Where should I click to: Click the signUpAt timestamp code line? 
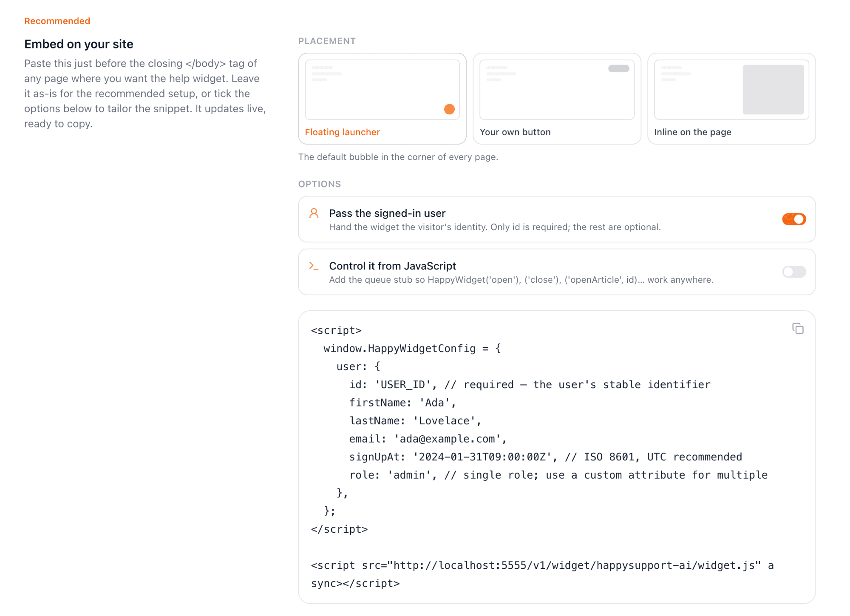pyautogui.click(x=545, y=457)
